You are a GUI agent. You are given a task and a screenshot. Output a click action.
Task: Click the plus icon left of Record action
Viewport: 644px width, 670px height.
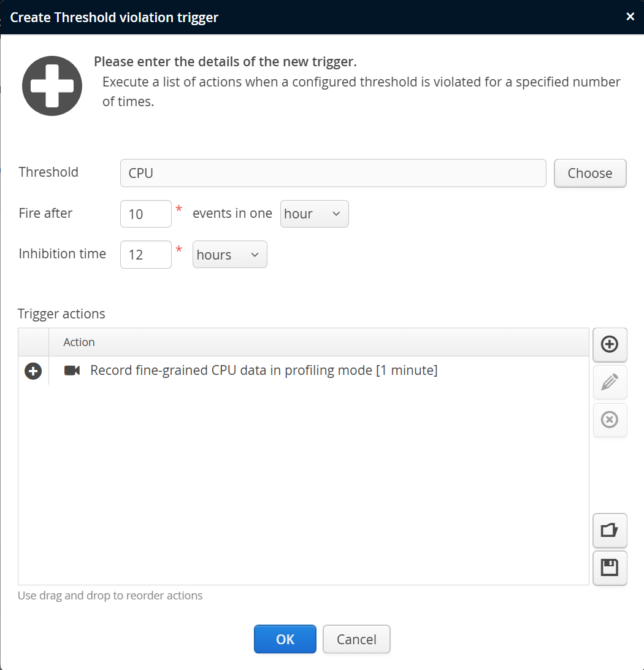33,371
